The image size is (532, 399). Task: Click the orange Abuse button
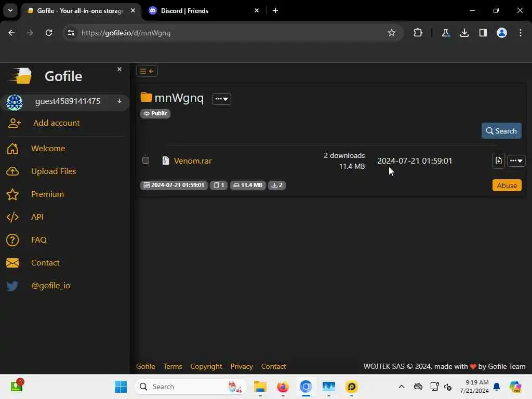click(x=507, y=185)
